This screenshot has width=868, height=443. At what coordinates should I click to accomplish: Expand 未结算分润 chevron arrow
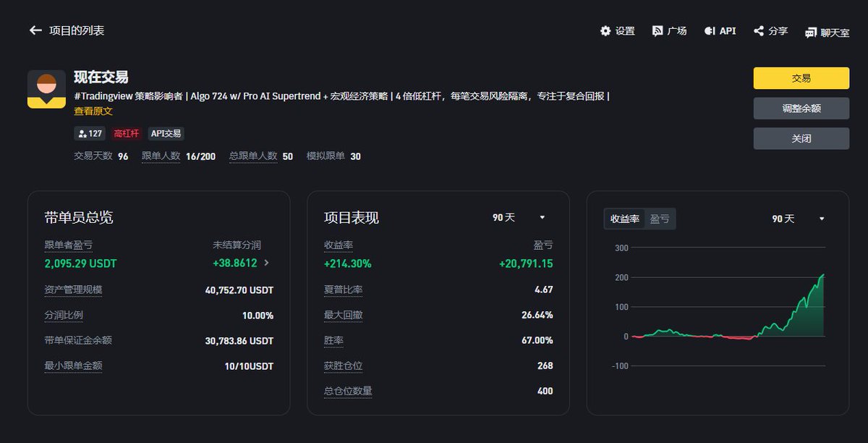[266, 263]
